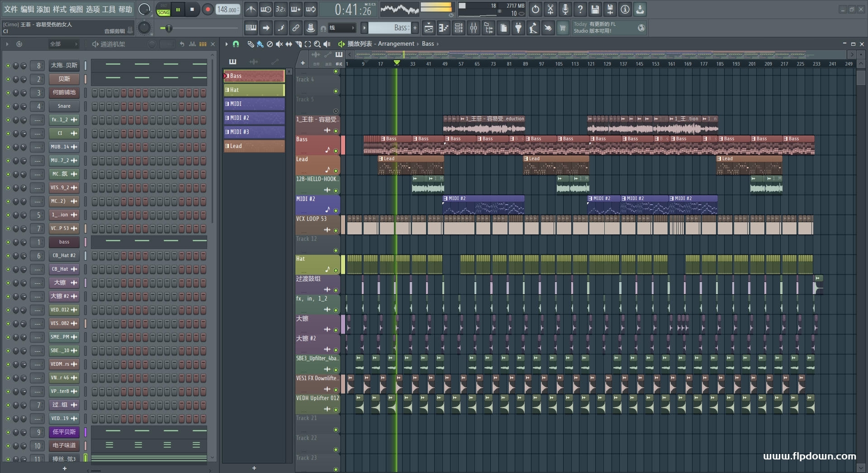The width and height of the screenshot is (868, 473).
Task: Select the Paint brush tool in playlist
Action: 260,44
